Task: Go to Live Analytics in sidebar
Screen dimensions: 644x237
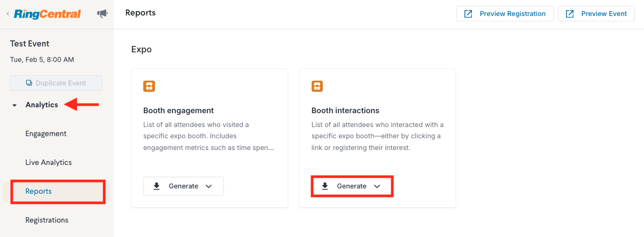Action: 49,162
